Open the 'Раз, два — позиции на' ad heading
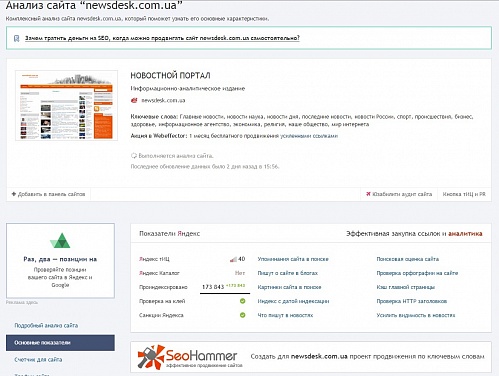Image resolution: width=499 pixels, height=376 pixels. (x=60, y=259)
